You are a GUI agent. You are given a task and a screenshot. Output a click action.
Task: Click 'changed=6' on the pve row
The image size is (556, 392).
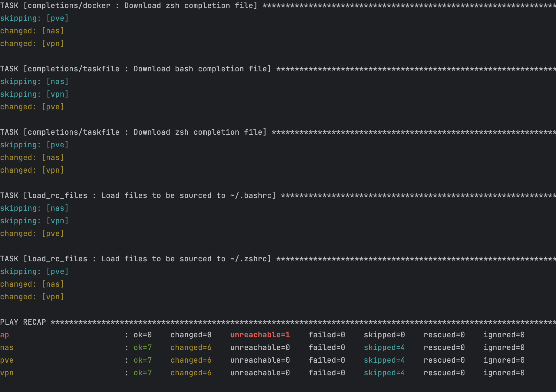pos(191,360)
